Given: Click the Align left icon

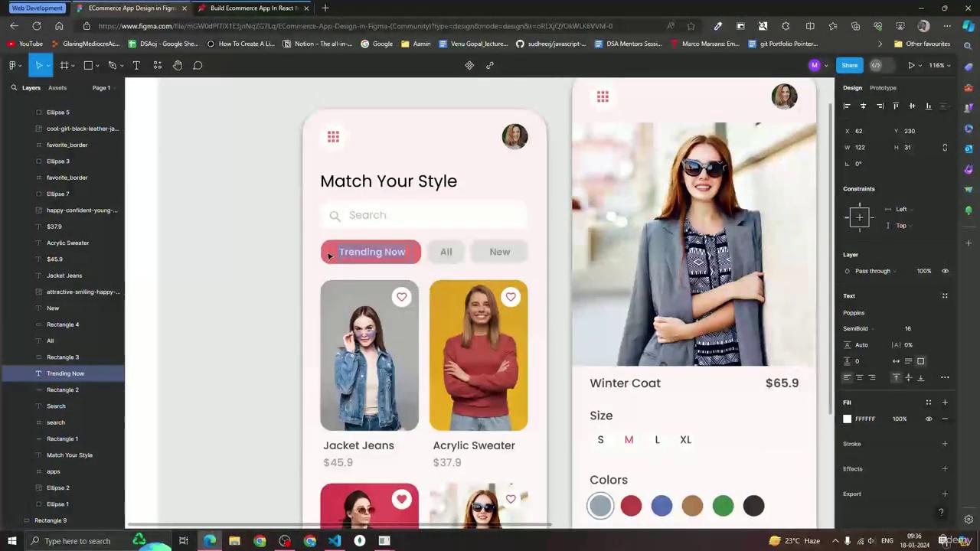Looking at the screenshot, I should pos(847,106).
